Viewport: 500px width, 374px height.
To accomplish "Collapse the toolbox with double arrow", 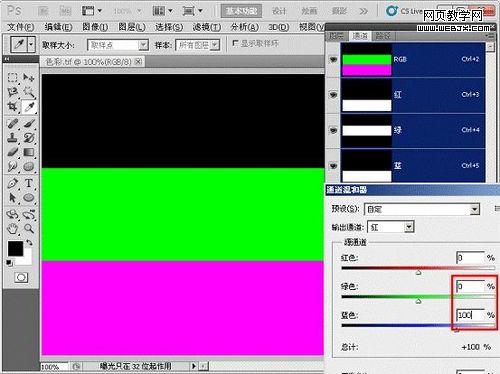I will 7,59.
